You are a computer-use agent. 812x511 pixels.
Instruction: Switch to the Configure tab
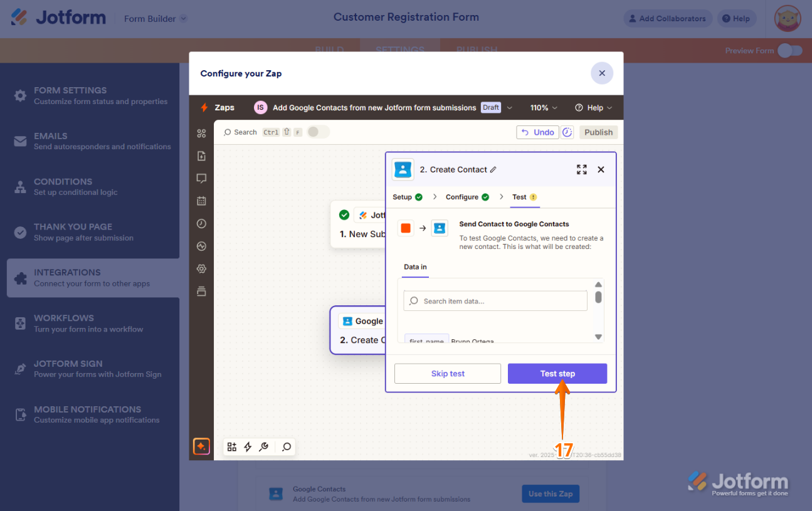467,197
